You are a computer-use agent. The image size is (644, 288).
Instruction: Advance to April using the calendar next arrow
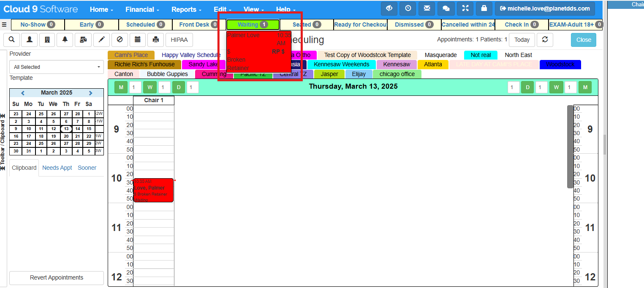click(x=90, y=92)
